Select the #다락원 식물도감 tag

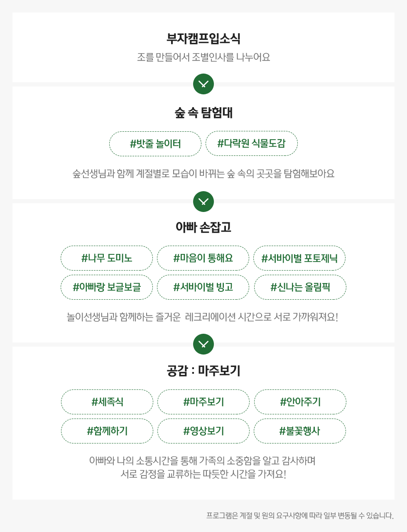pyautogui.click(x=252, y=143)
